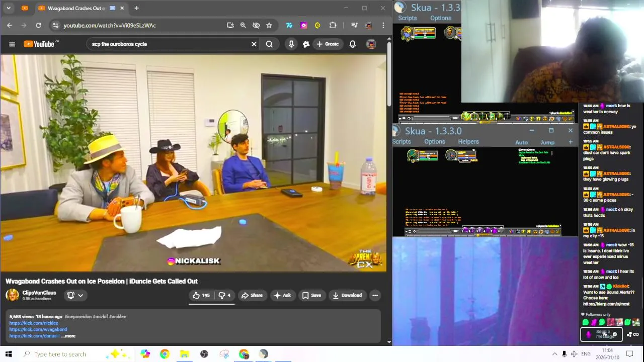Click the scrollbar down arrow on YouTube page
This screenshot has height=362, width=644.
(x=389, y=342)
